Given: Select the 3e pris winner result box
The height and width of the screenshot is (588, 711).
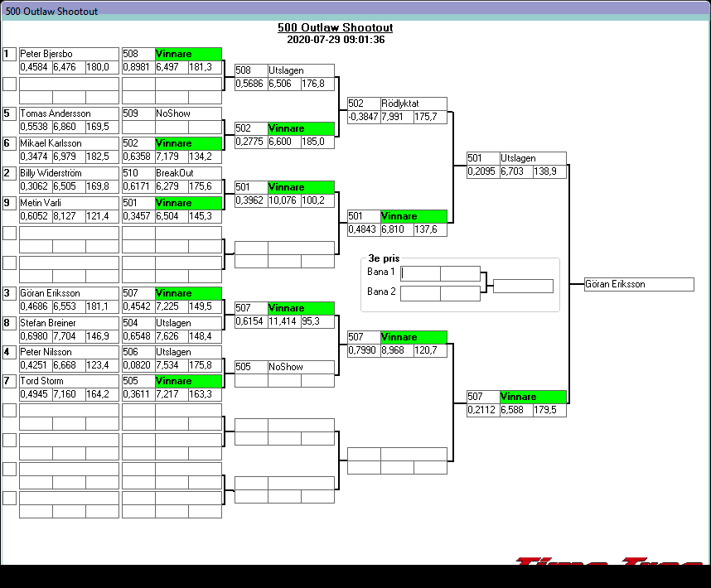Looking at the screenshot, I should click(x=523, y=286).
